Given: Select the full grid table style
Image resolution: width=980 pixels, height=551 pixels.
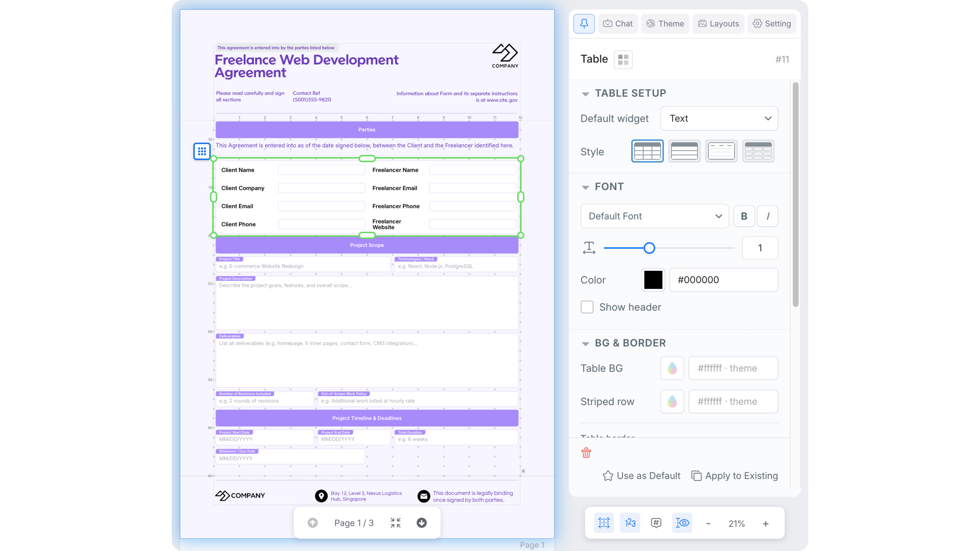Looking at the screenshot, I should 647,151.
